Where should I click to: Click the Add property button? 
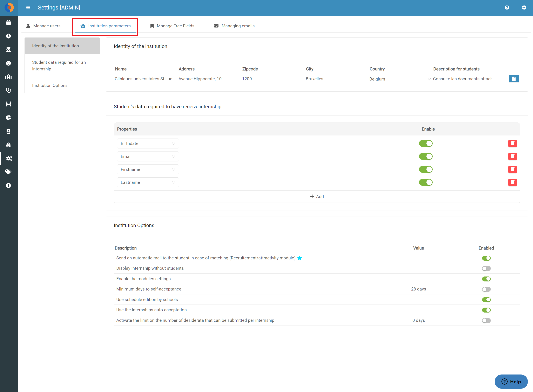[x=317, y=196]
